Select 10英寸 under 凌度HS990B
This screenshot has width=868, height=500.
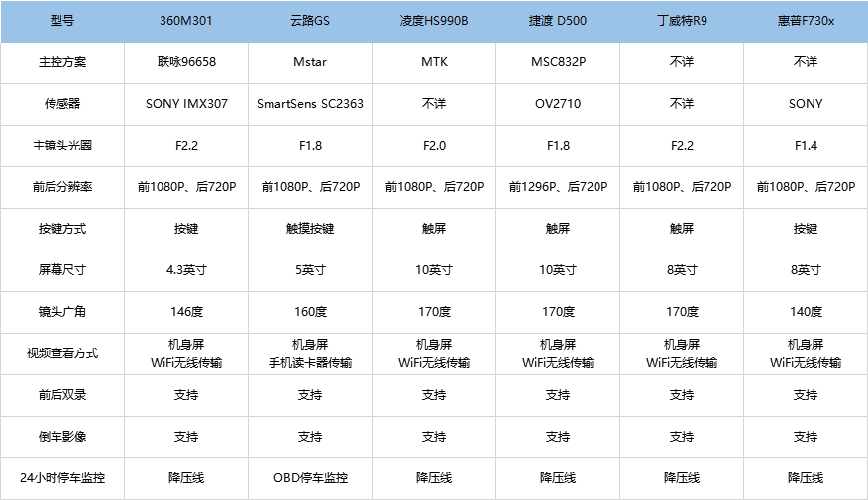point(434,270)
